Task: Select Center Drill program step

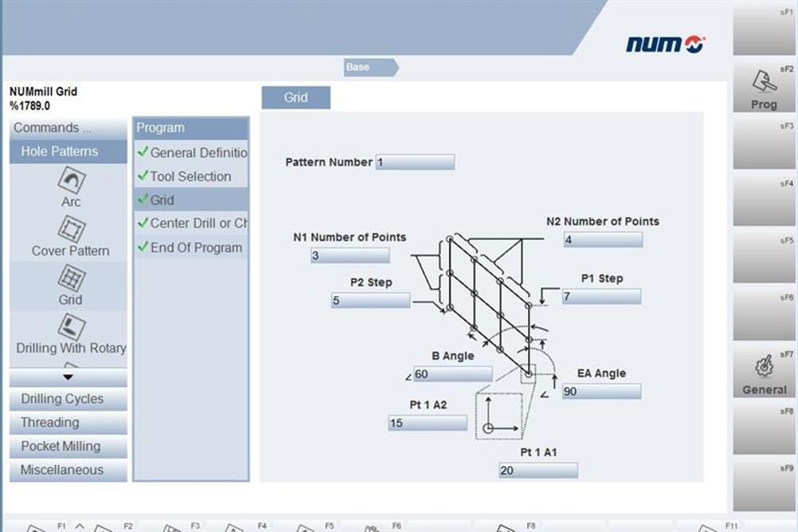Action: pos(191,224)
